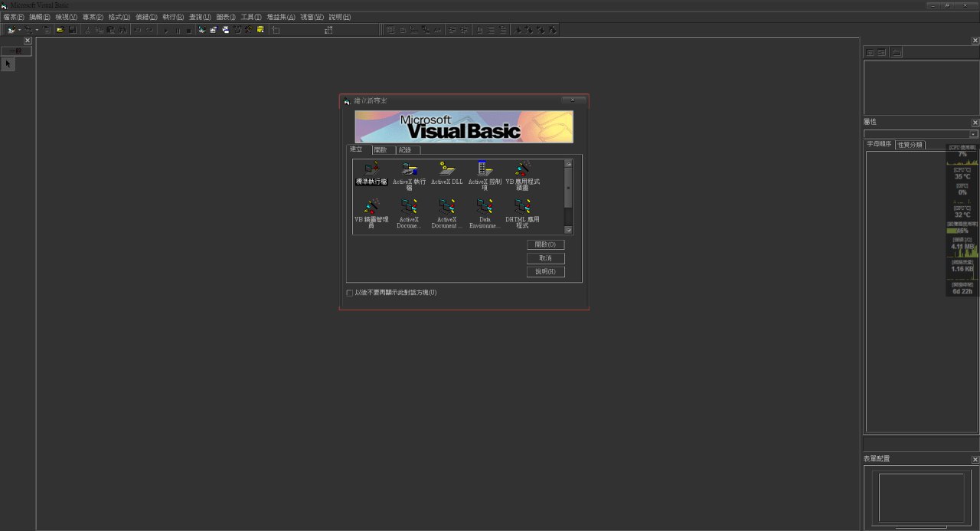Open the Add Project dropdown arrow in toolbar
This screenshot has height=531, width=980.
(19, 30)
